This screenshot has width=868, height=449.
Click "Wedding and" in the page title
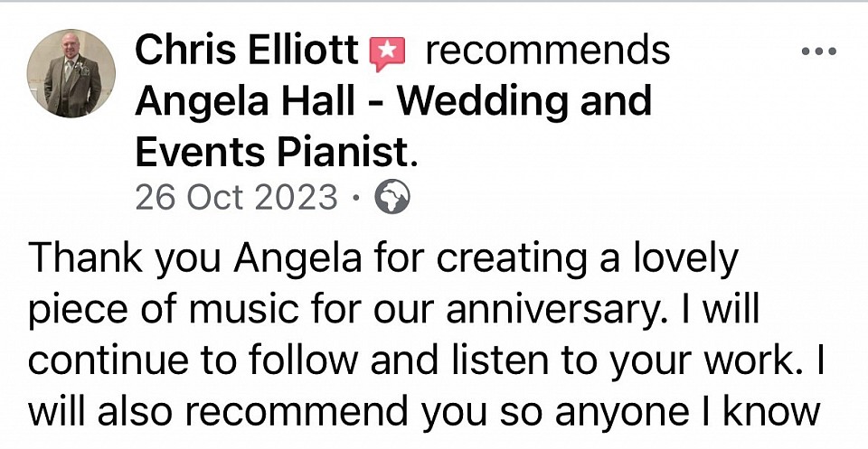(524, 101)
